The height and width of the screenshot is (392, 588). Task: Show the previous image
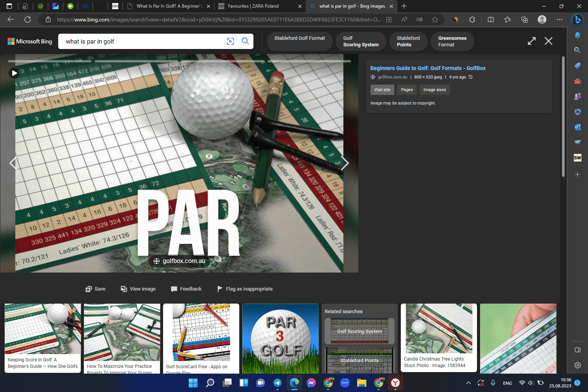click(13, 163)
